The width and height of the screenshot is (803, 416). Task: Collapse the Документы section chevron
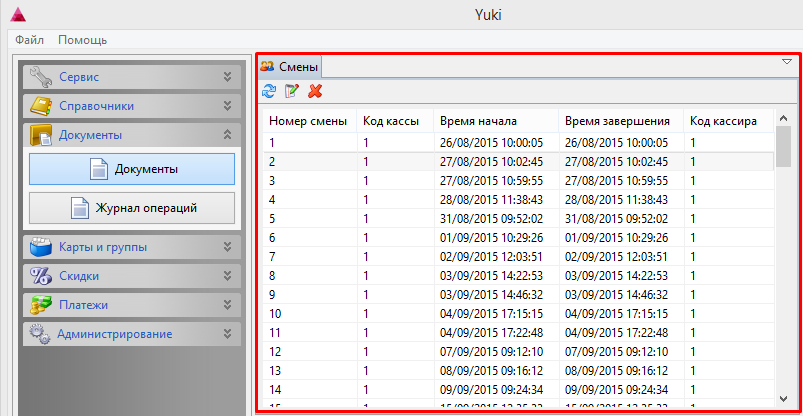(227, 135)
